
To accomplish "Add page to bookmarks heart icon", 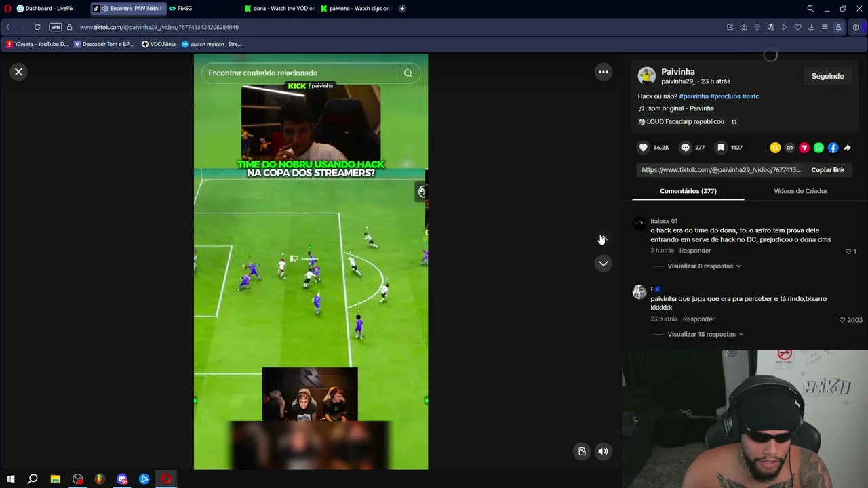I will pyautogui.click(x=798, y=27).
